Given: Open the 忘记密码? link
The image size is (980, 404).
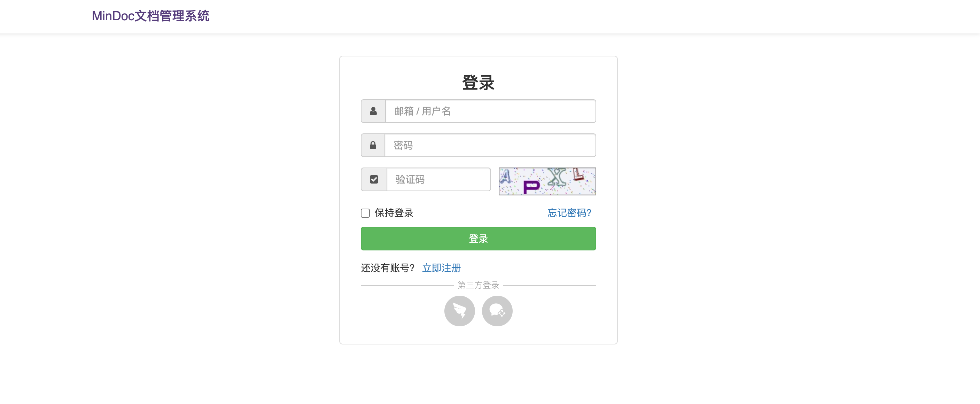Looking at the screenshot, I should 569,213.
